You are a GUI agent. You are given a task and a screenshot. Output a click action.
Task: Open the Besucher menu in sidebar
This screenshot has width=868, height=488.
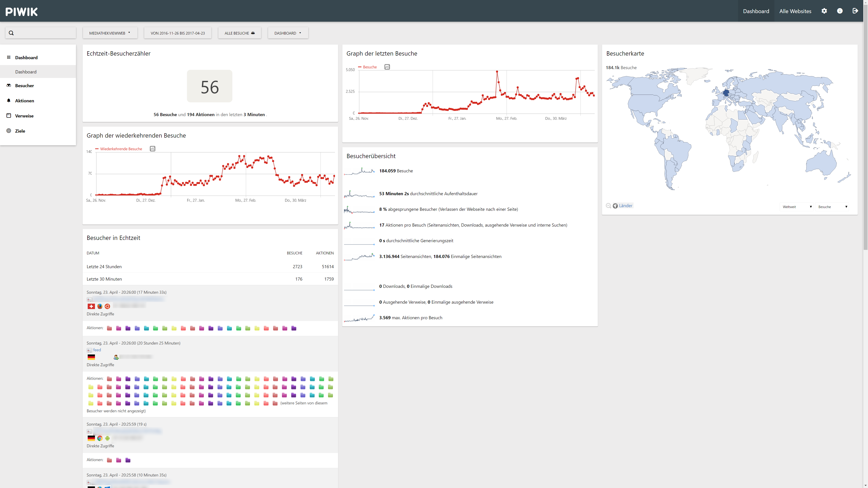25,86
